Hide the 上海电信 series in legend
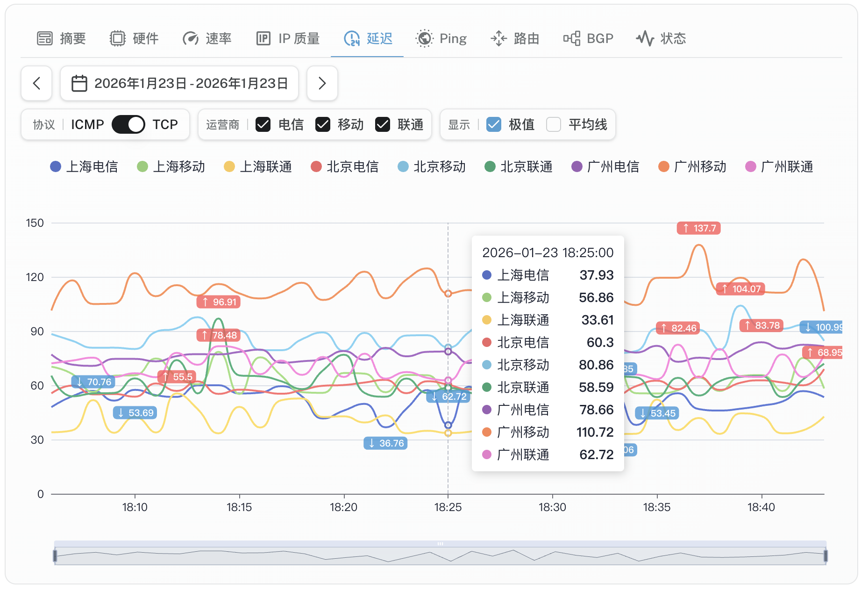The image size is (868, 591). (84, 166)
